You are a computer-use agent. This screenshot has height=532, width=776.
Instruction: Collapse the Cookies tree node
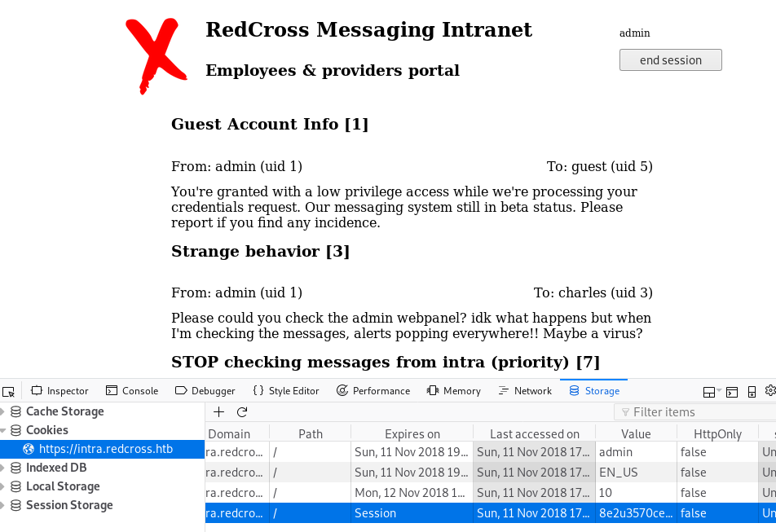coord(2,430)
